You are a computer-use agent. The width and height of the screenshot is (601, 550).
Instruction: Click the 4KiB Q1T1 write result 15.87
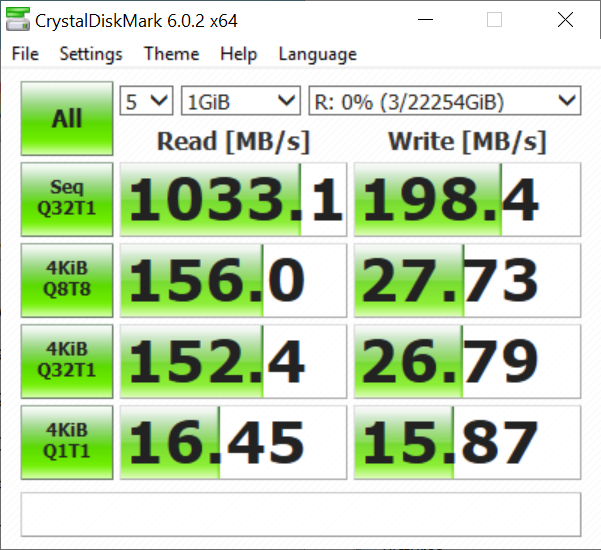(467, 442)
